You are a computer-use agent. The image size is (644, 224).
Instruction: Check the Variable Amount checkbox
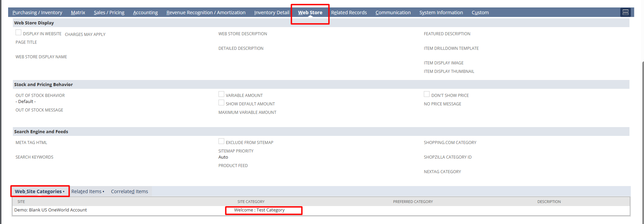[x=222, y=94]
